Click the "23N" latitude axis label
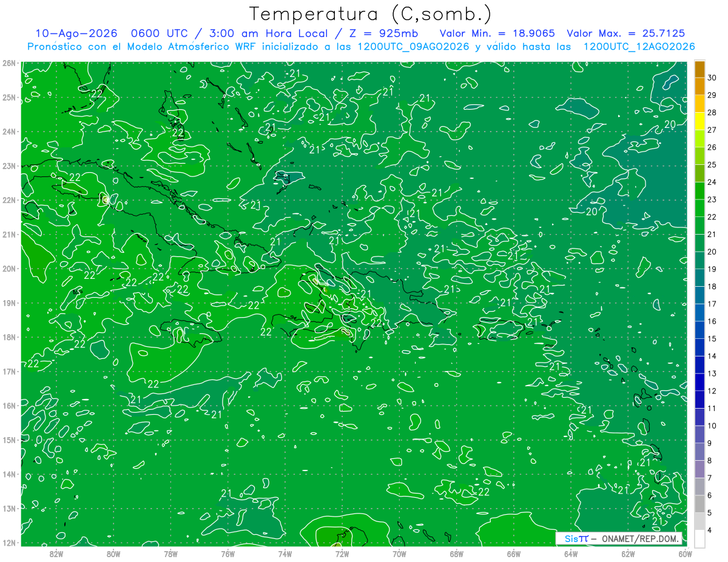This screenshot has height=562, width=728. tap(9, 166)
